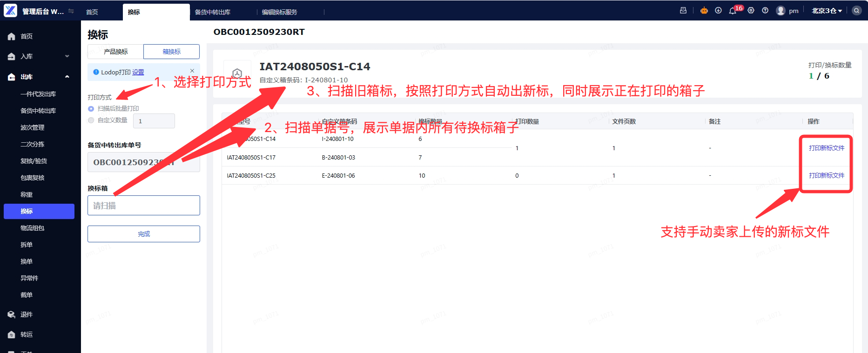868x353 pixels.
Task: Switch to the 备货中转出库 top tab
Action: pyautogui.click(x=213, y=12)
